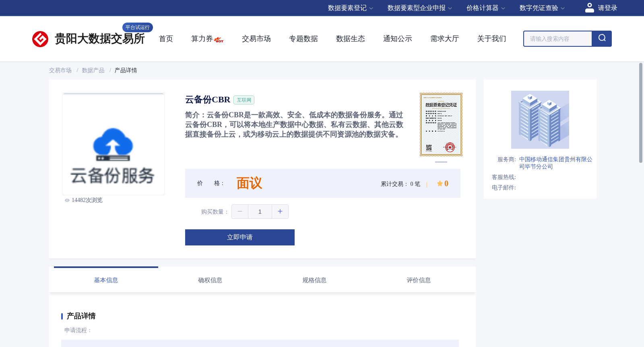The image size is (644, 347).
Task: Click the certificate carousel indicator bar
Action: click(441, 162)
